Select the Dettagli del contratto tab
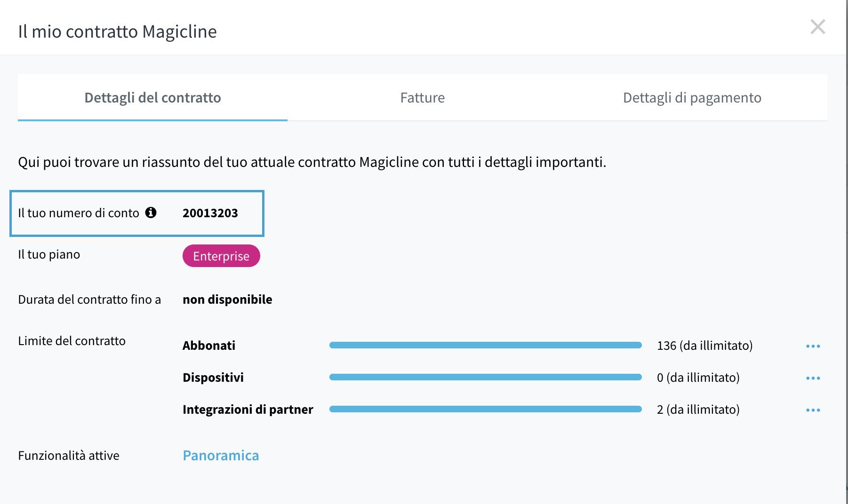 coord(152,97)
